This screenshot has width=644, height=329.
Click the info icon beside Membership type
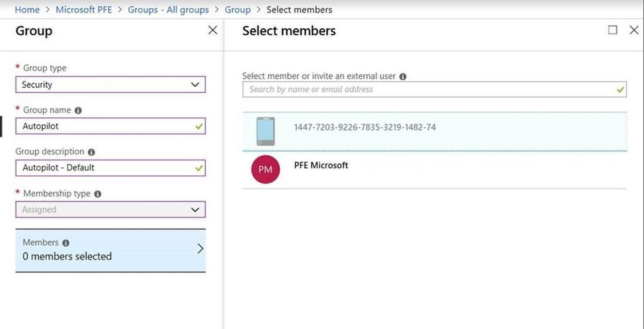97,194
